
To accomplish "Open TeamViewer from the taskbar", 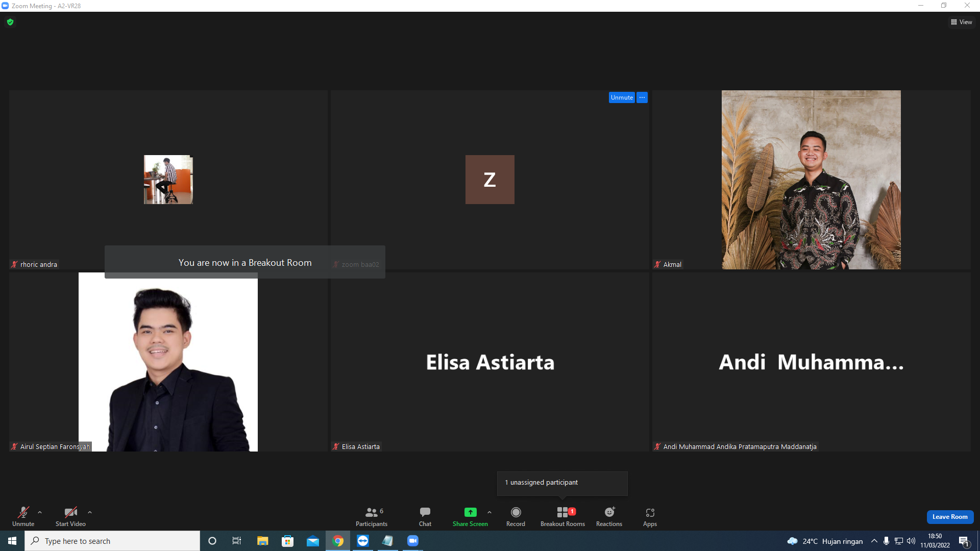I will point(363,541).
